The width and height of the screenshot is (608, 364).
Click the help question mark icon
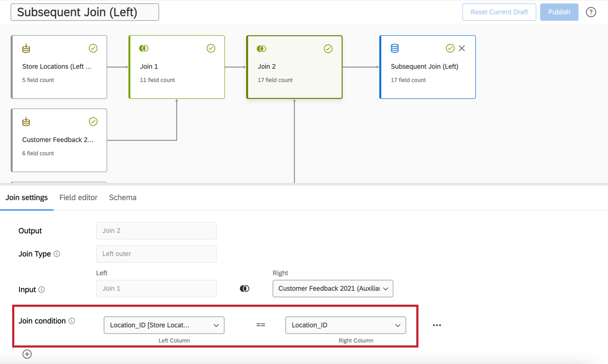tap(591, 12)
